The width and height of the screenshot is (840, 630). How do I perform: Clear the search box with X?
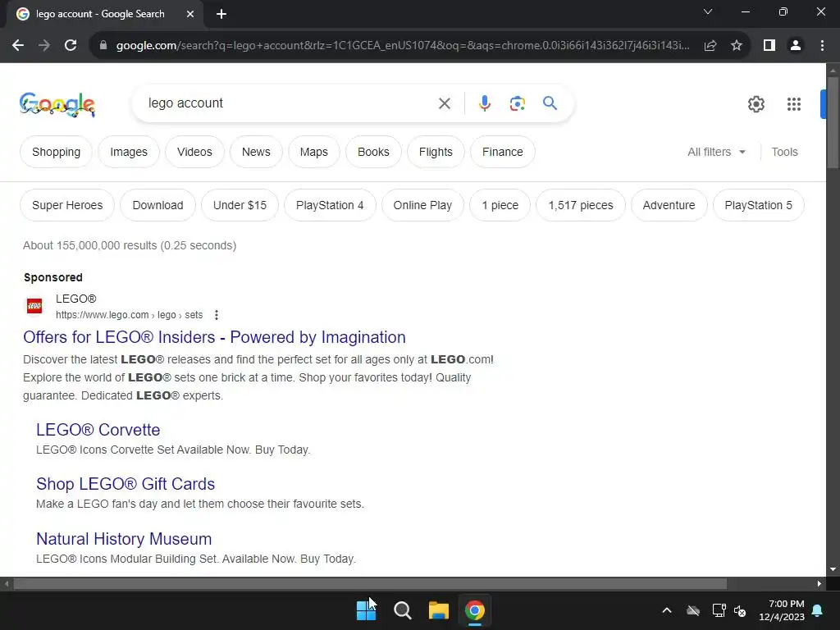coord(445,103)
